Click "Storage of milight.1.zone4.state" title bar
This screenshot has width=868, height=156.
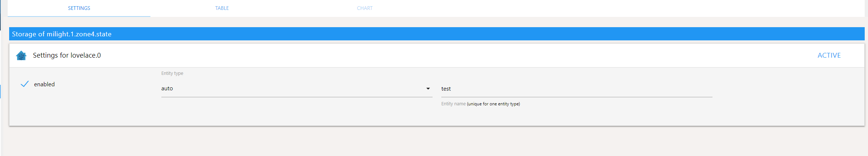click(437, 34)
